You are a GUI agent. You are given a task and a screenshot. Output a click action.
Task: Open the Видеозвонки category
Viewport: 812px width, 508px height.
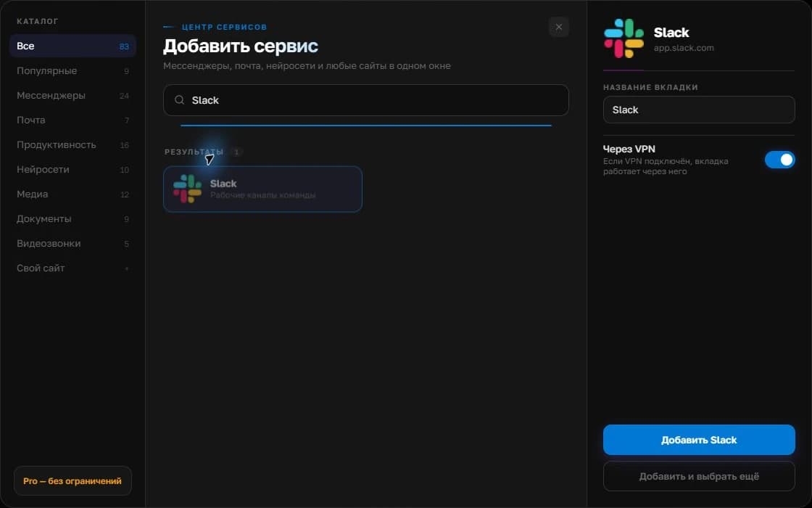coord(72,243)
